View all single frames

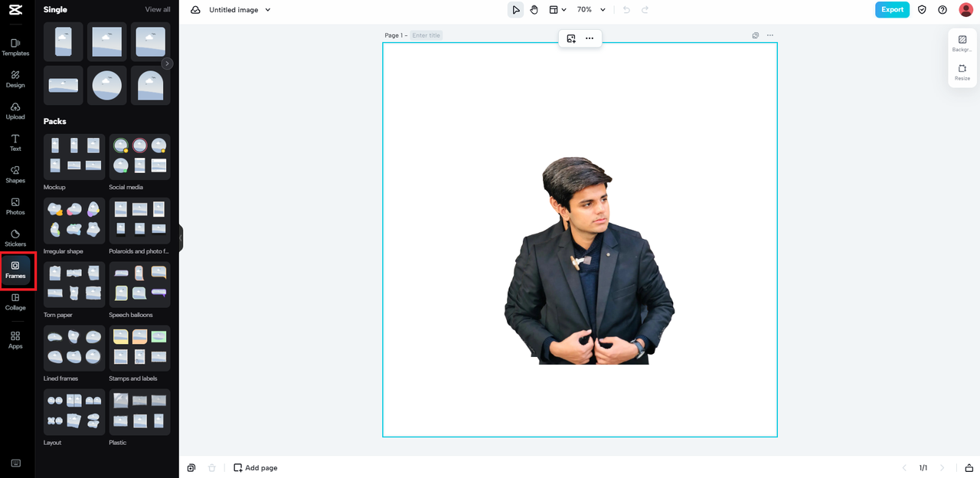[x=158, y=9]
